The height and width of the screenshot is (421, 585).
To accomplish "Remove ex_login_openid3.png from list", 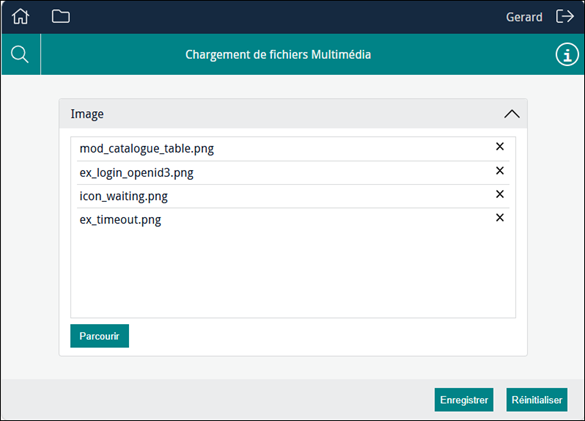I will coord(500,171).
